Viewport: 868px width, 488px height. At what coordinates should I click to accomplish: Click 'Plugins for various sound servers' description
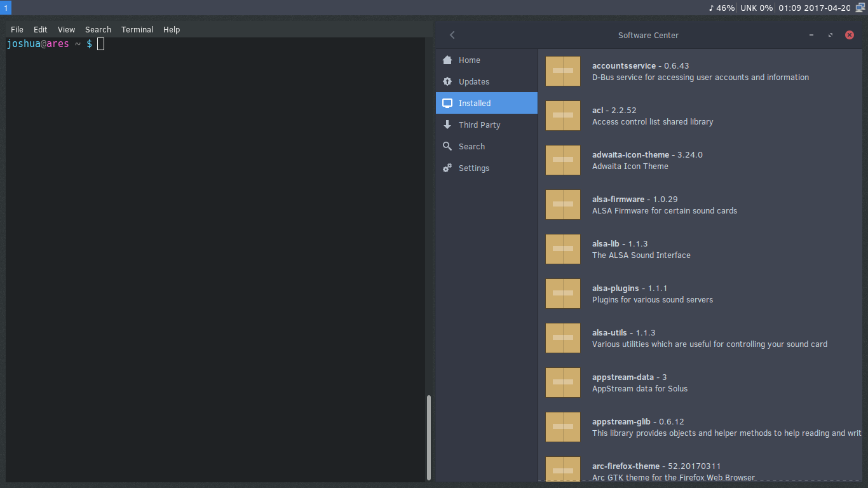coord(653,300)
